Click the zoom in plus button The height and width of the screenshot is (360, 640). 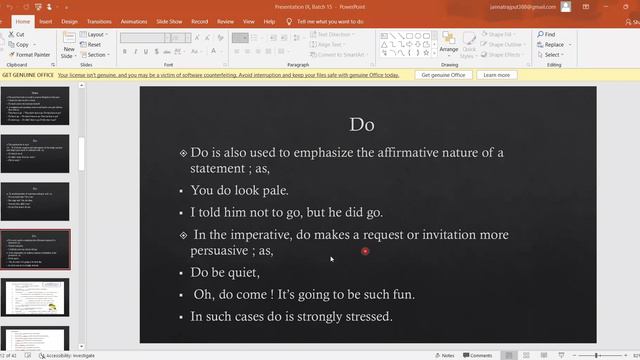click(626, 356)
